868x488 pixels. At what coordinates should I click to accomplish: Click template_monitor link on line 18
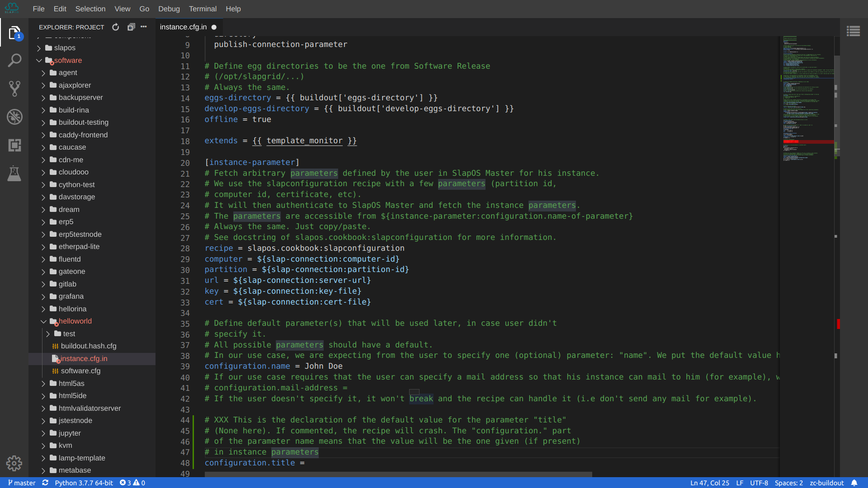pos(304,141)
